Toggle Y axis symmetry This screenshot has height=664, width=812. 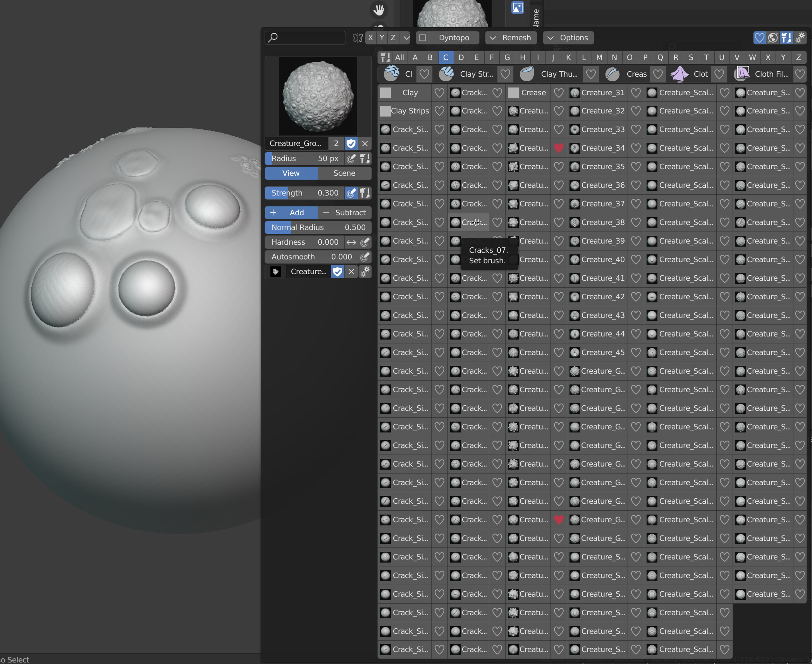[382, 38]
